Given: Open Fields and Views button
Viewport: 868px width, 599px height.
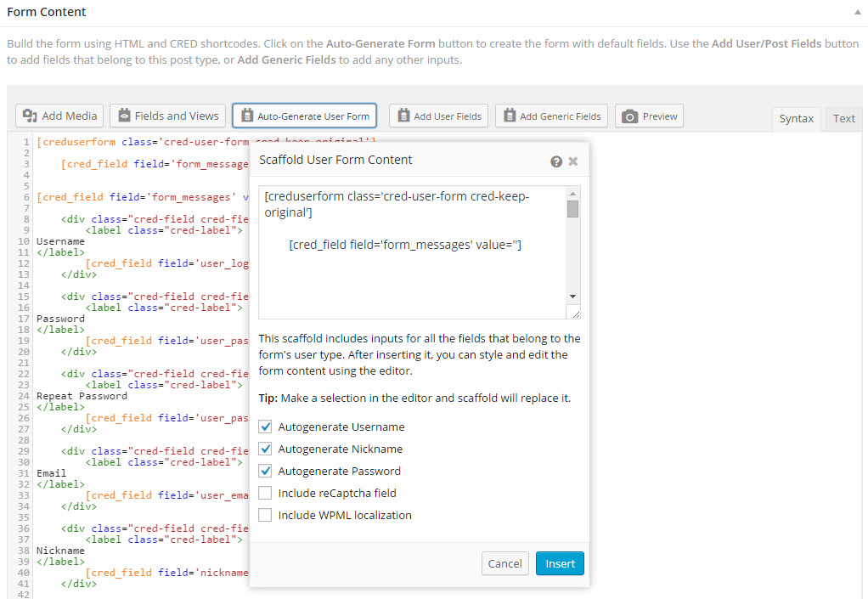Looking at the screenshot, I should coord(167,116).
